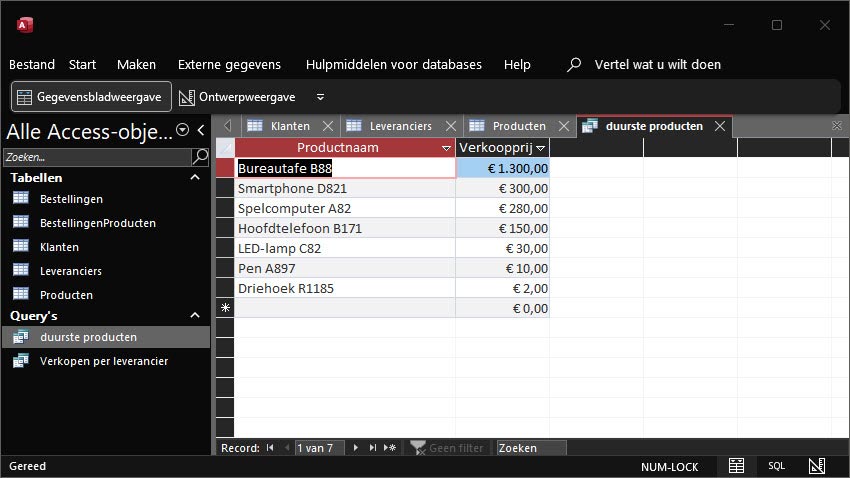This screenshot has width=850, height=478.
Task: Switch to the Leveranciers tab
Action: point(400,126)
